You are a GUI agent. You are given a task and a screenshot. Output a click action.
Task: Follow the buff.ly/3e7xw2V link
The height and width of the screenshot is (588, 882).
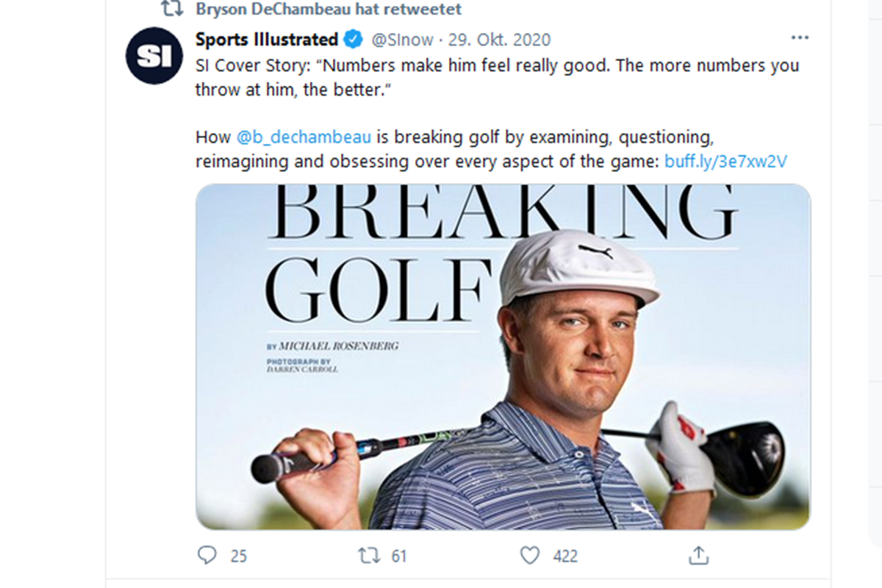pos(725,161)
